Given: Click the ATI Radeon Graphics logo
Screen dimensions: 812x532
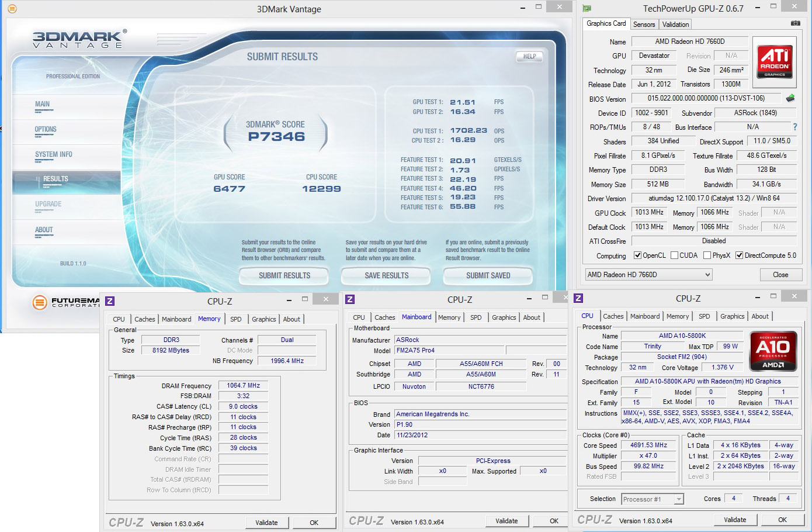Looking at the screenshot, I should point(775,61).
